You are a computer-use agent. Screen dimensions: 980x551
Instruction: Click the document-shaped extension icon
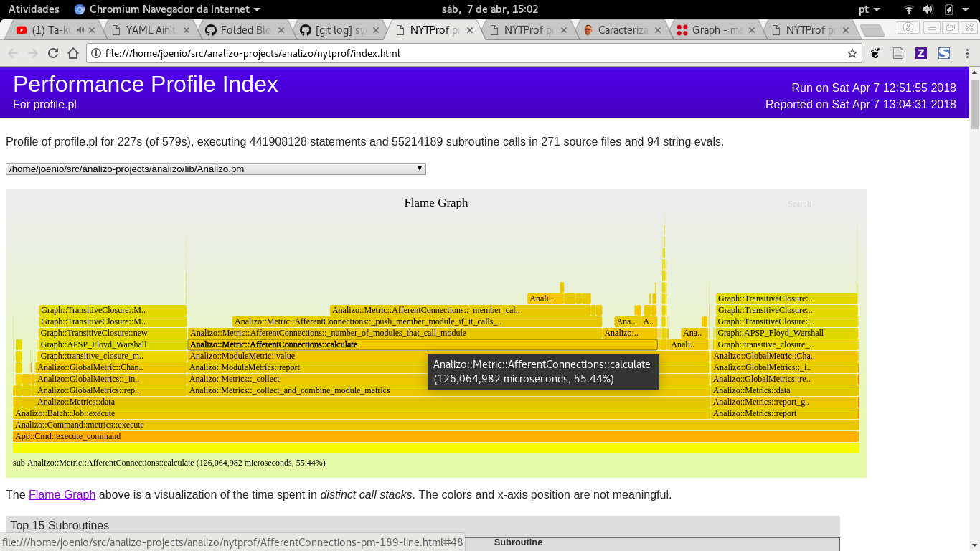(x=898, y=53)
